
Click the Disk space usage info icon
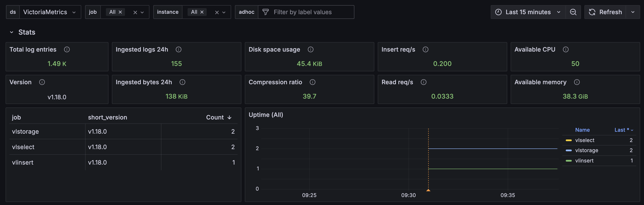(x=310, y=49)
